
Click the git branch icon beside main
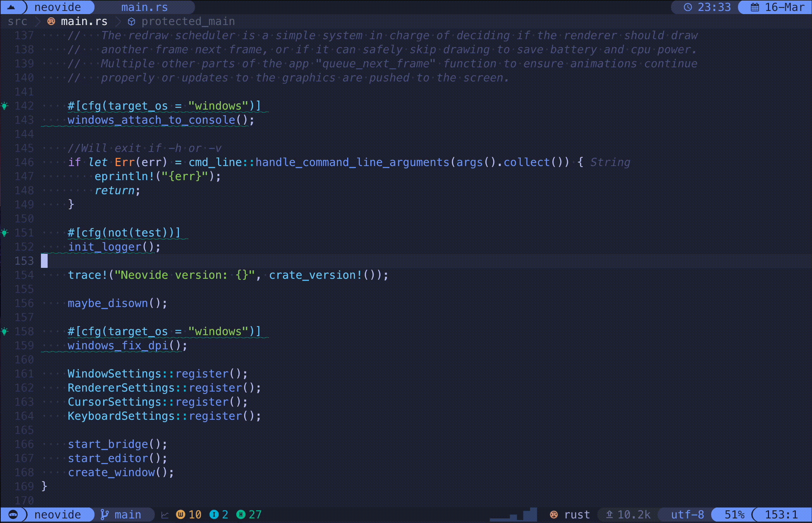coord(105,515)
